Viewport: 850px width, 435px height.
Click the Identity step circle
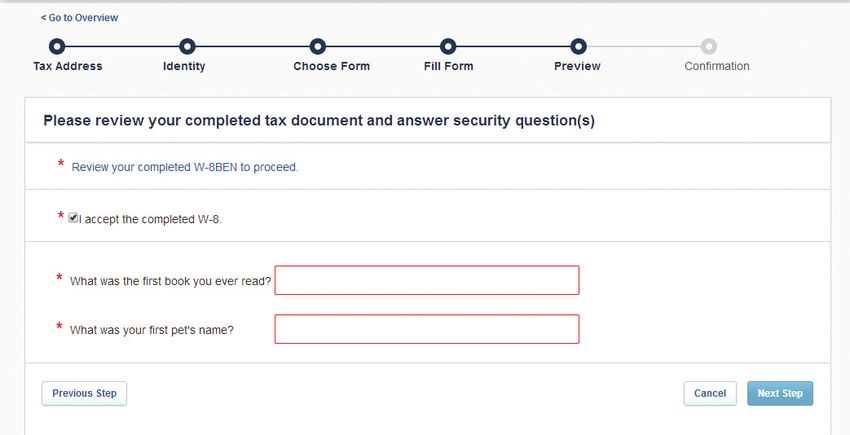tap(187, 46)
